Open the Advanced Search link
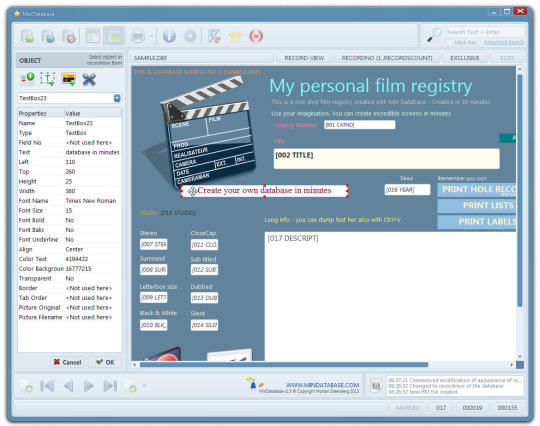 [x=504, y=42]
